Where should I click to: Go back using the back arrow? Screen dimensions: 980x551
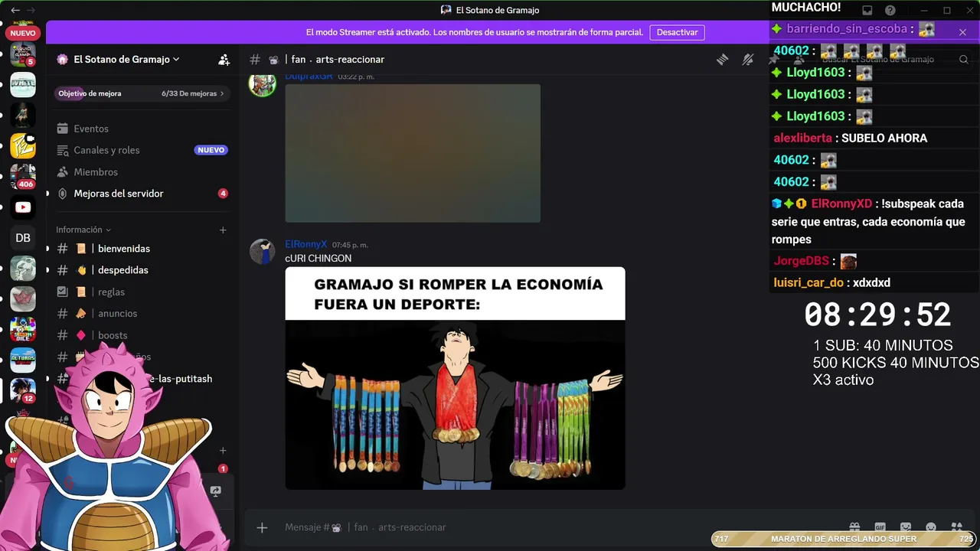(15, 10)
